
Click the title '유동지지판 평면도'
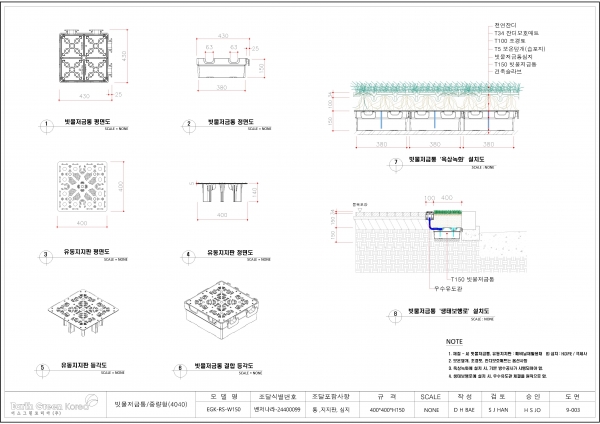tap(86, 252)
